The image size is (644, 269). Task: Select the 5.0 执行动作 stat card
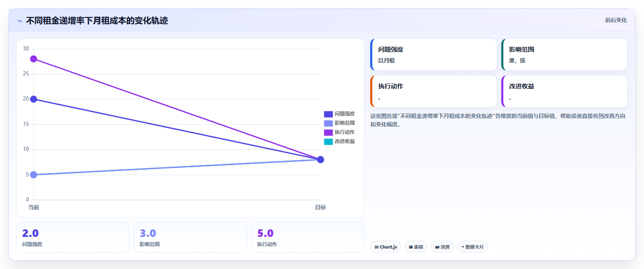click(308, 237)
